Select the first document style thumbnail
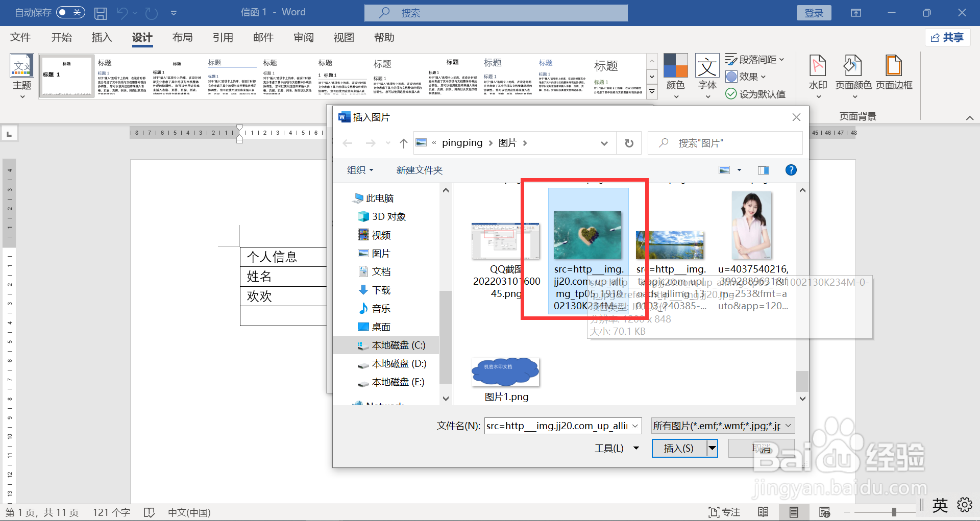 [67, 76]
